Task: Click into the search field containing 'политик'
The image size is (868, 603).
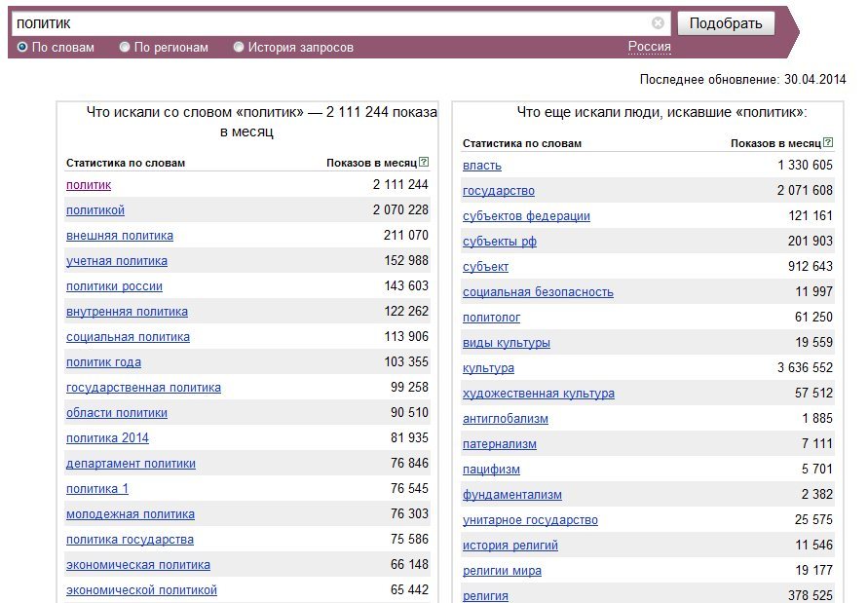Action: (332, 23)
